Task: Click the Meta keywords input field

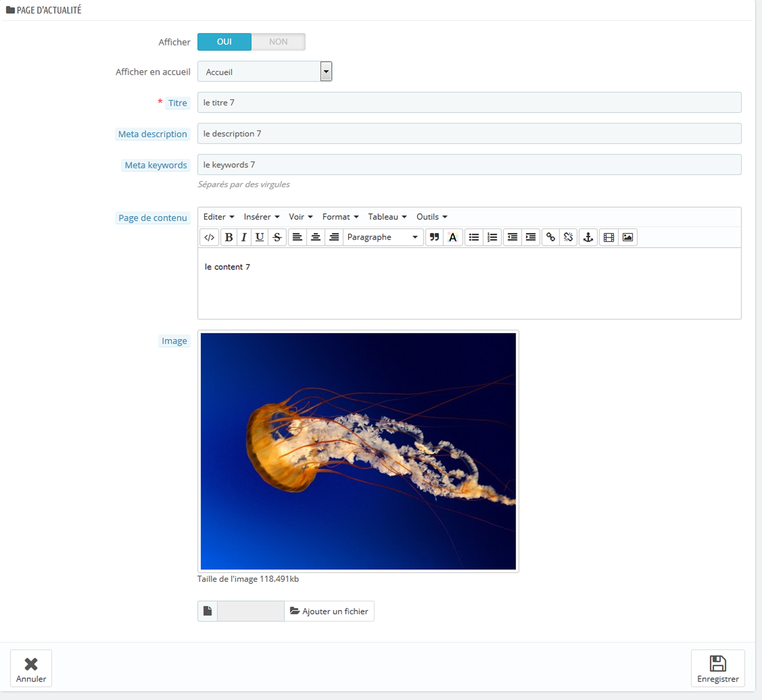Action: (469, 165)
